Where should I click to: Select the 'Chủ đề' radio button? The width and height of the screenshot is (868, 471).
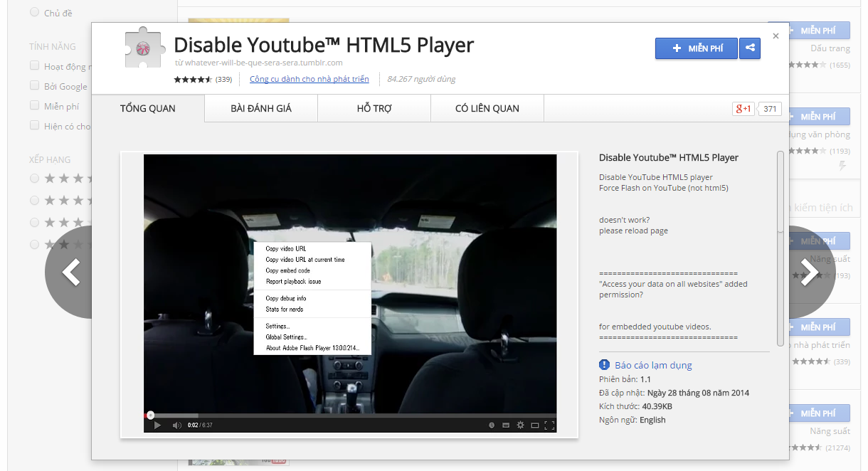coord(34,12)
